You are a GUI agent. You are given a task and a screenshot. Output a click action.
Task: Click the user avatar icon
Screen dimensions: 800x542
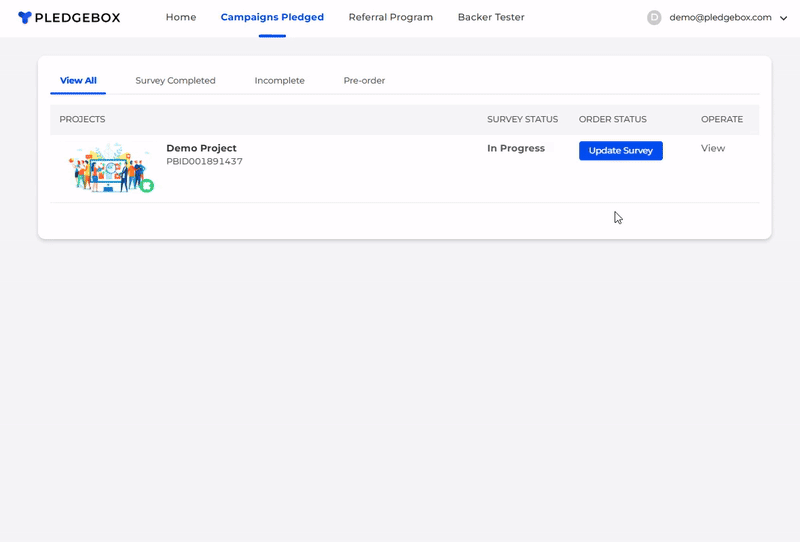point(654,18)
